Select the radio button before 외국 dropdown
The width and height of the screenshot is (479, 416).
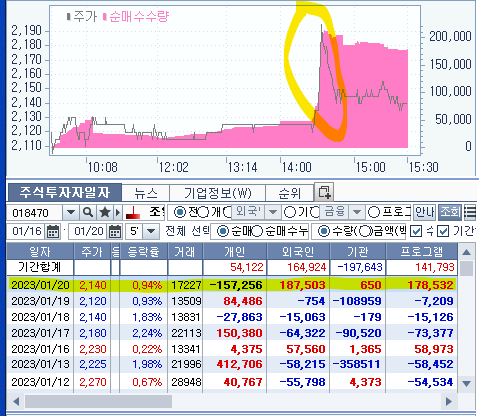(227, 212)
